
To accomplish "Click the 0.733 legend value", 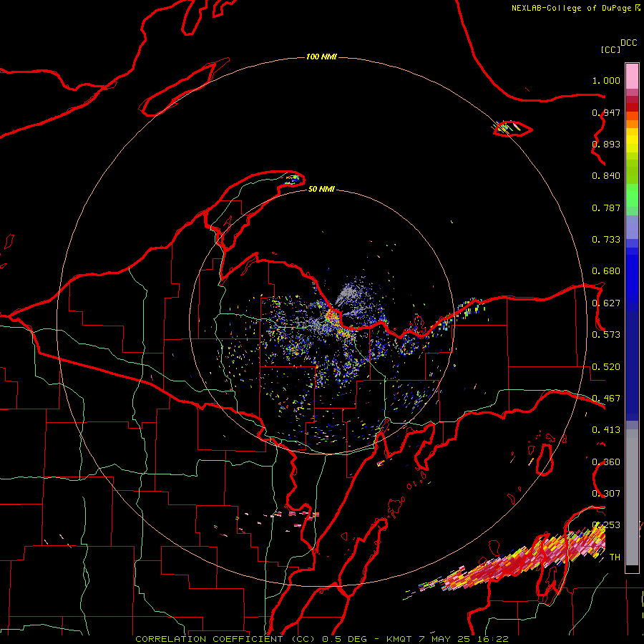I will click(606, 240).
